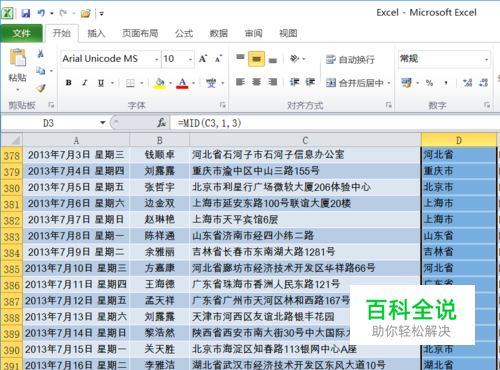
Task: Click the select all corner triangle
Action: point(12,140)
